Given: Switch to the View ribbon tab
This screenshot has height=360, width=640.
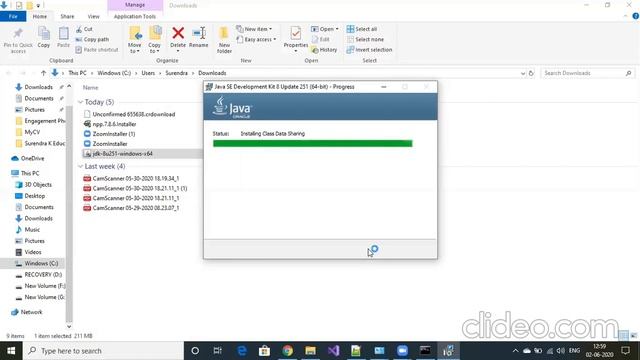Looking at the screenshot, I should [93, 16].
